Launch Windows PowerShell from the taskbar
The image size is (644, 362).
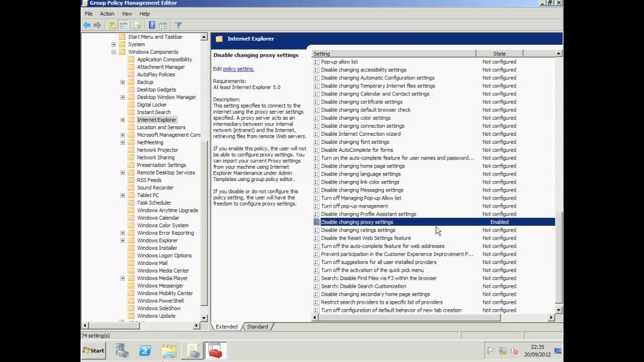(x=145, y=350)
